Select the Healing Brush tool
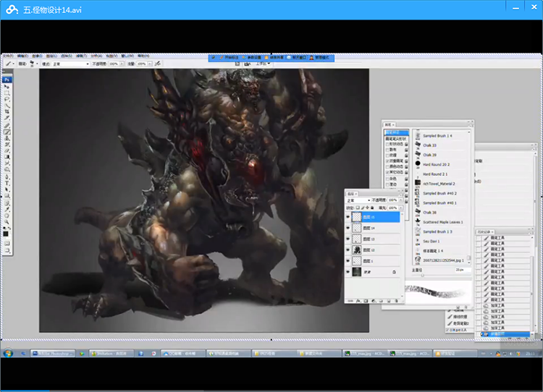The image size is (543, 392). pyautogui.click(x=7, y=125)
